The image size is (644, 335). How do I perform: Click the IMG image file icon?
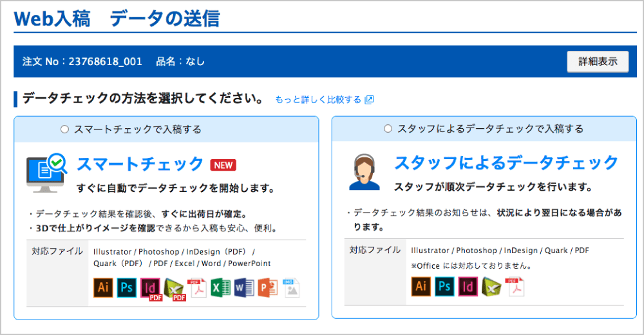click(291, 288)
